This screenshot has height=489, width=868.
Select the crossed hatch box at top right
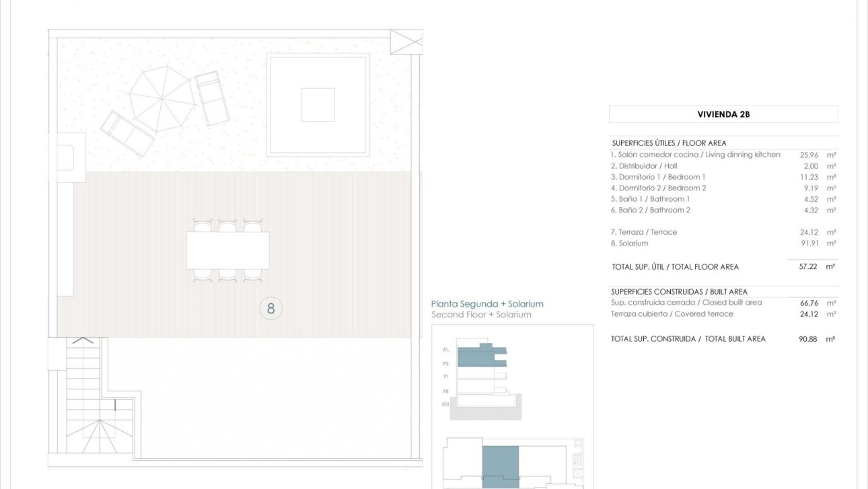tap(406, 41)
